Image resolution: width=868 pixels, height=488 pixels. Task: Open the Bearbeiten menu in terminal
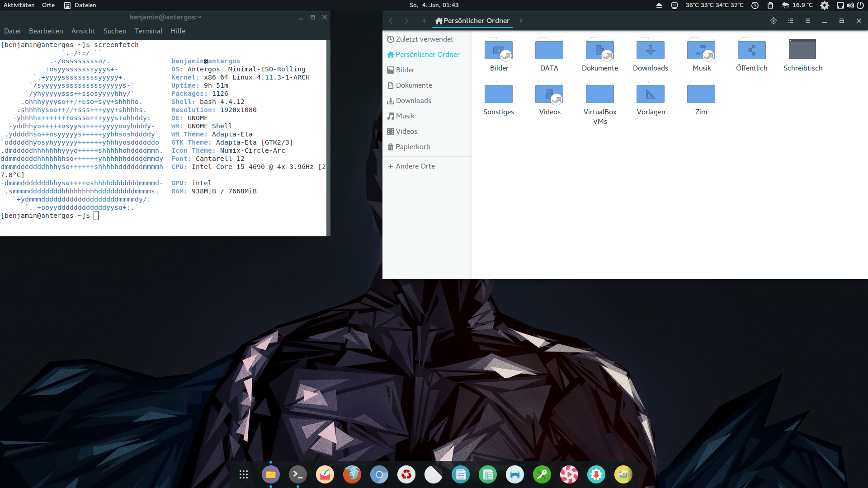pyautogui.click(x=46, y=31)
